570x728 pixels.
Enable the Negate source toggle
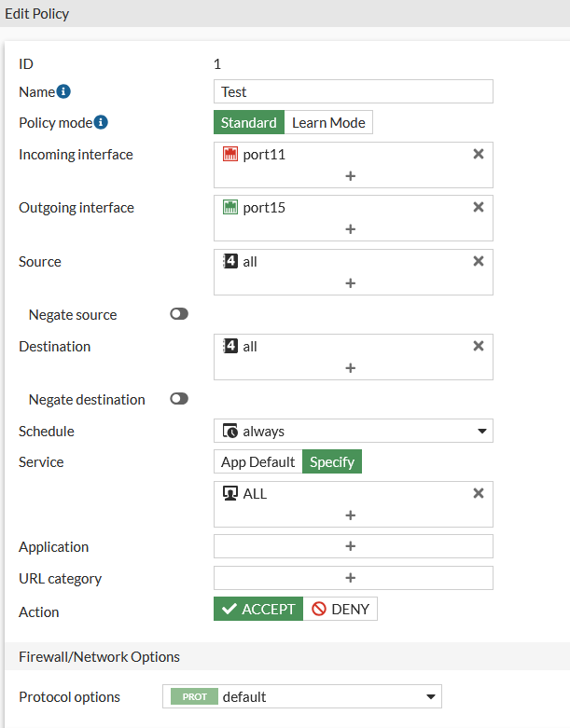pyautogui.click(x=179, y=314)
